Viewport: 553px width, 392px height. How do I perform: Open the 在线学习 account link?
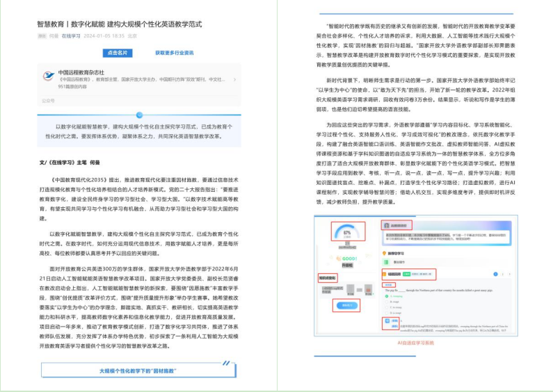tap(71, 36)
